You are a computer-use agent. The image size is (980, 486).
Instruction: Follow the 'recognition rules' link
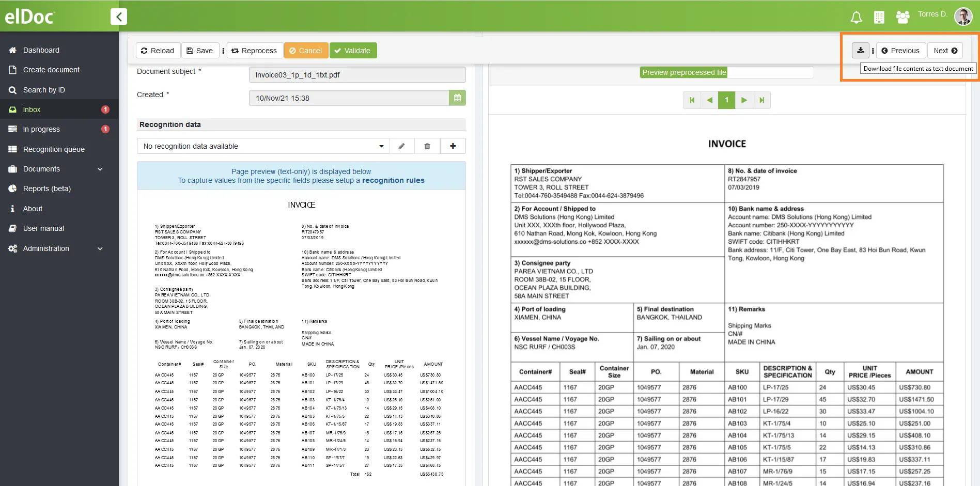point(393,181)
